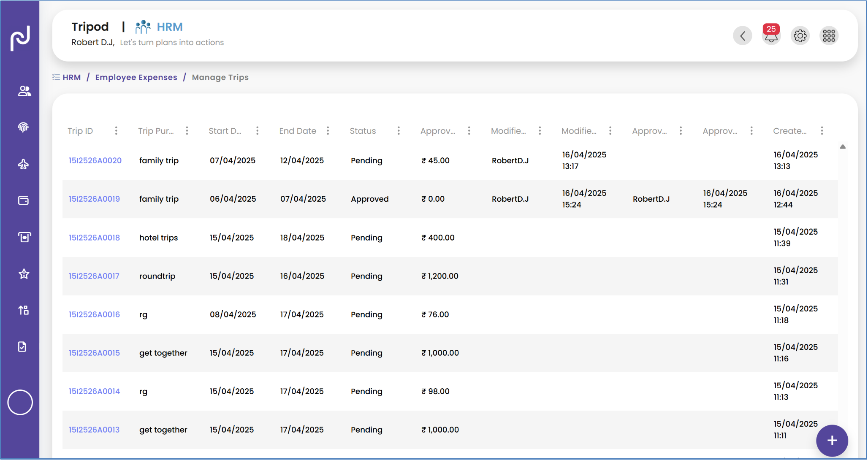
Task: Open notifications bell with 25 badge
Action: pos(771,35)
